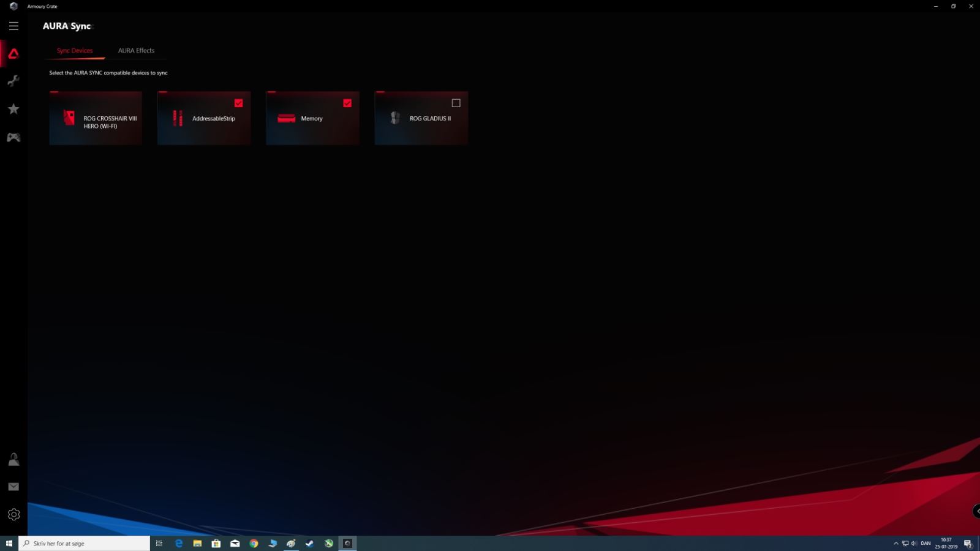Click the ROG CROSSHAIR motherboard icon
The image size is (980, 551).
click(69, 118)
